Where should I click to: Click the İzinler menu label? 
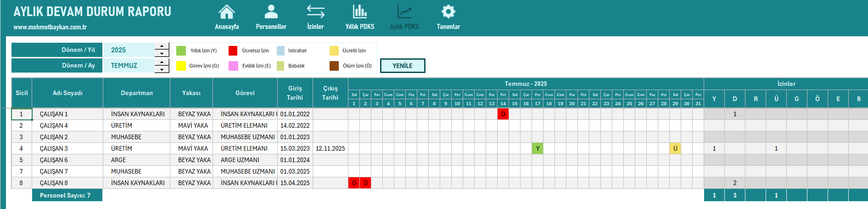pos(315,27)
